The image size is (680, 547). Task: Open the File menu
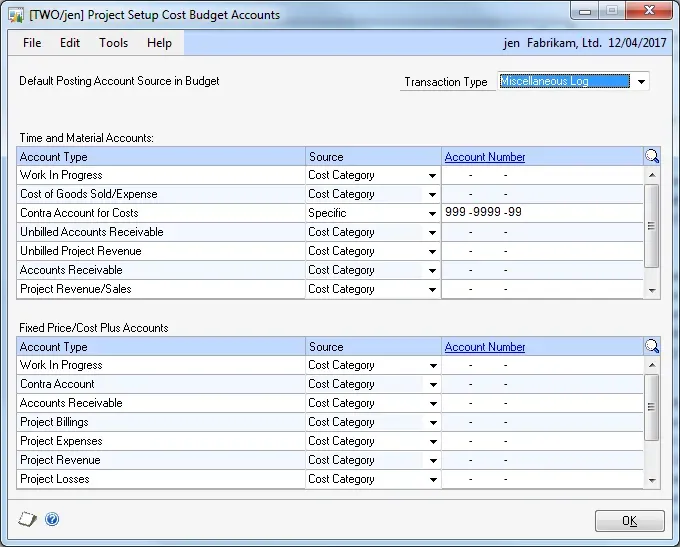point(32,43)
